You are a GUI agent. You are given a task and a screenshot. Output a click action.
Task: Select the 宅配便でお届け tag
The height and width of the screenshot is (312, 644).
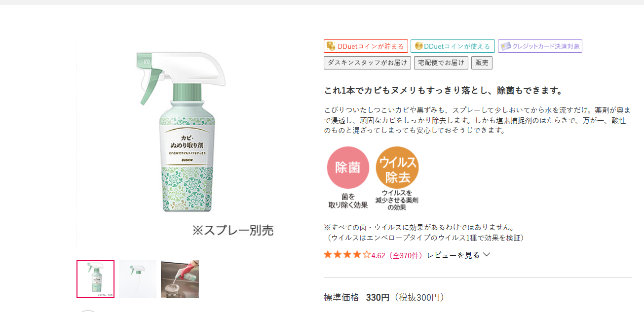441,63
